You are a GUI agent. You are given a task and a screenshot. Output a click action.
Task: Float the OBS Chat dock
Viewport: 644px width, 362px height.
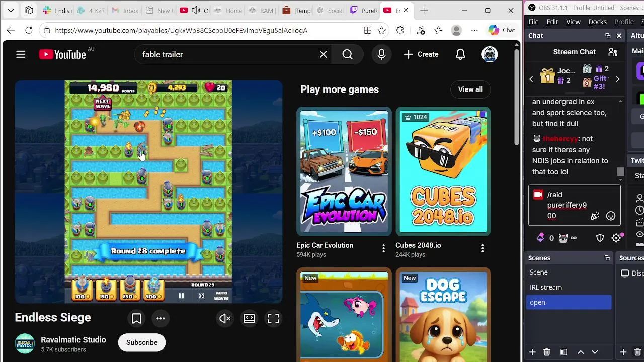tap(608, 36)
